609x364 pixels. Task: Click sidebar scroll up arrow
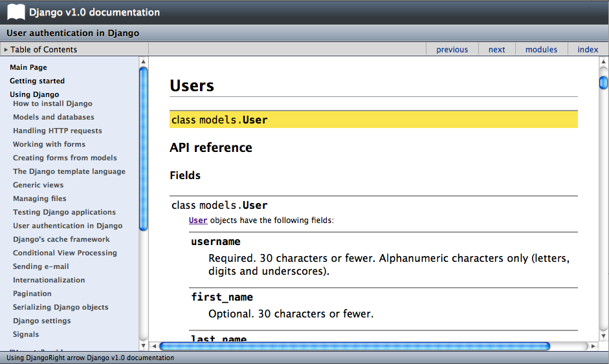click(x=144, y=61)
